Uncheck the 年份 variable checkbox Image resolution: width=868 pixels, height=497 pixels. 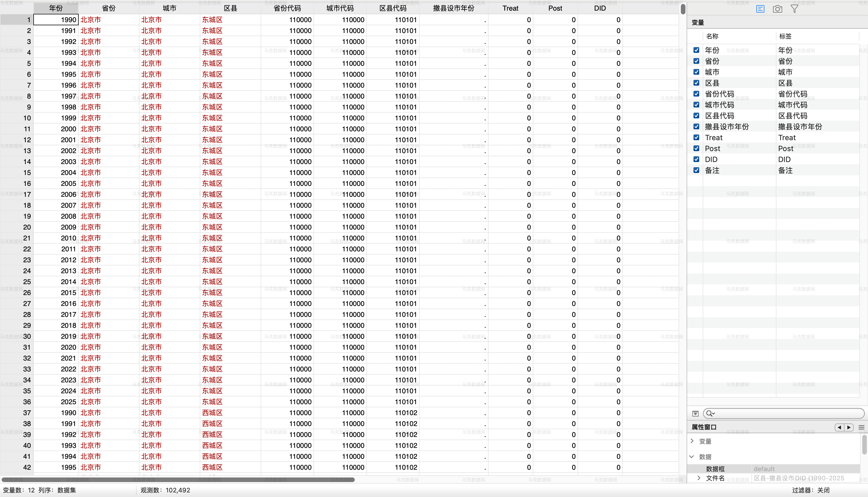[x=696, y=50]
